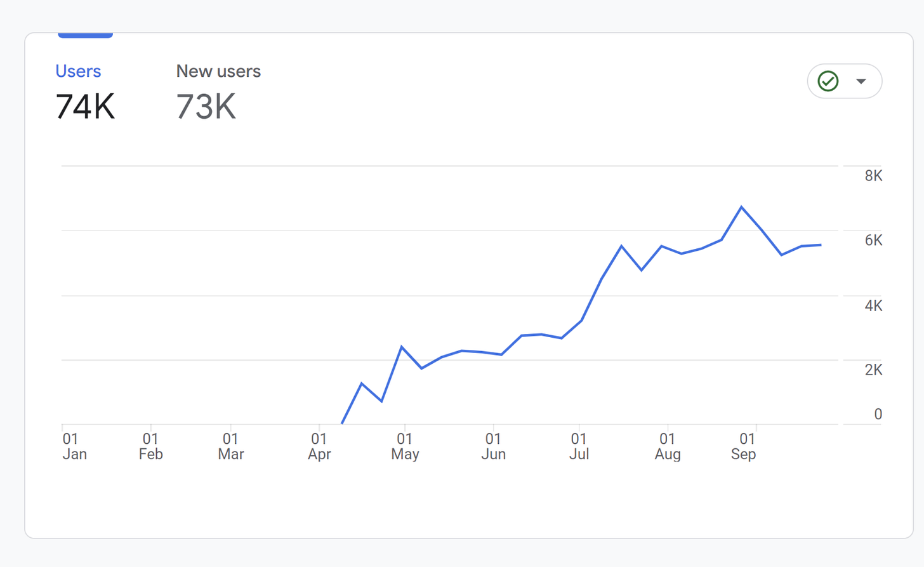The width and height of the screenshot is (924, 567).
Task: Click the 01 Feb x-axis label
Action: click(151, 446)
